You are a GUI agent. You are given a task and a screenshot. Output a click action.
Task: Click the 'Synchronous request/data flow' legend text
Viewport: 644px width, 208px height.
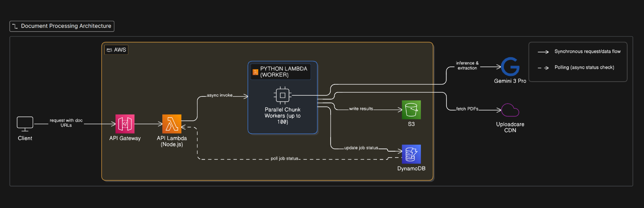[x=588, y=52]
